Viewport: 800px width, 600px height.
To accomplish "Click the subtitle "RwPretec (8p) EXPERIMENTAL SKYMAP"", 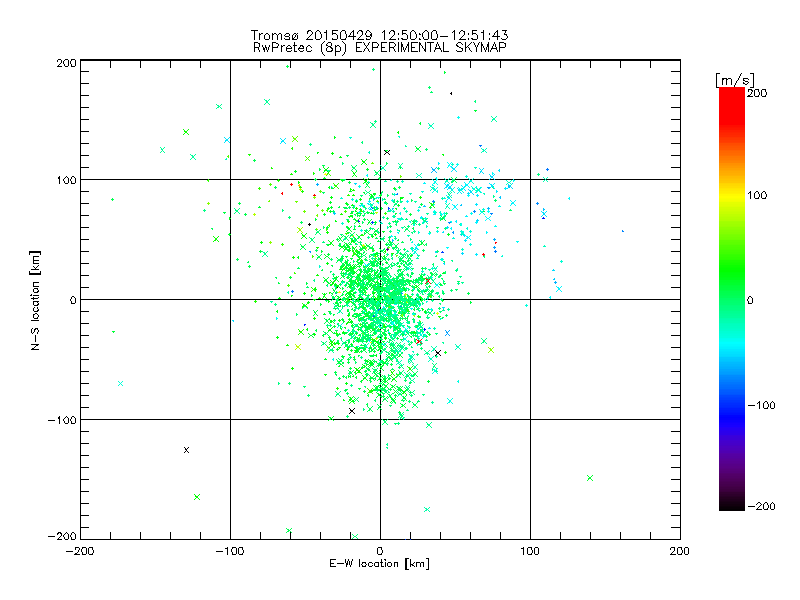I will (380, 47).
